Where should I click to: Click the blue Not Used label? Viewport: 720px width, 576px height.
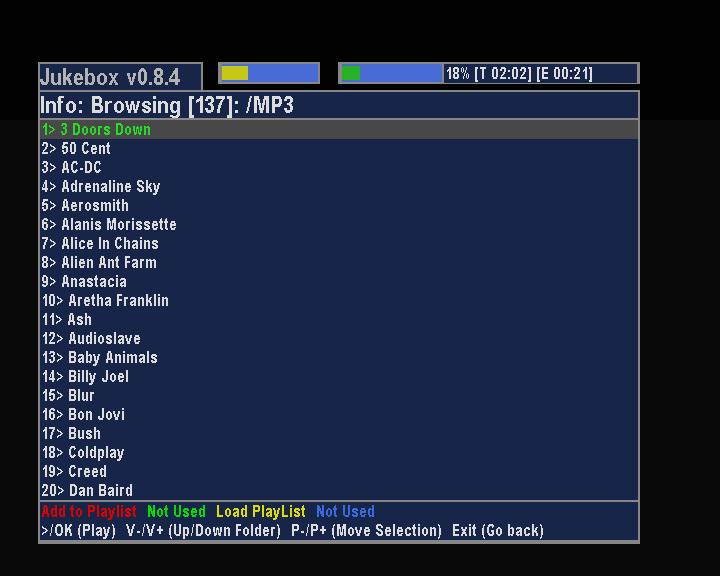pyautogui.click(x=345, y=511)
